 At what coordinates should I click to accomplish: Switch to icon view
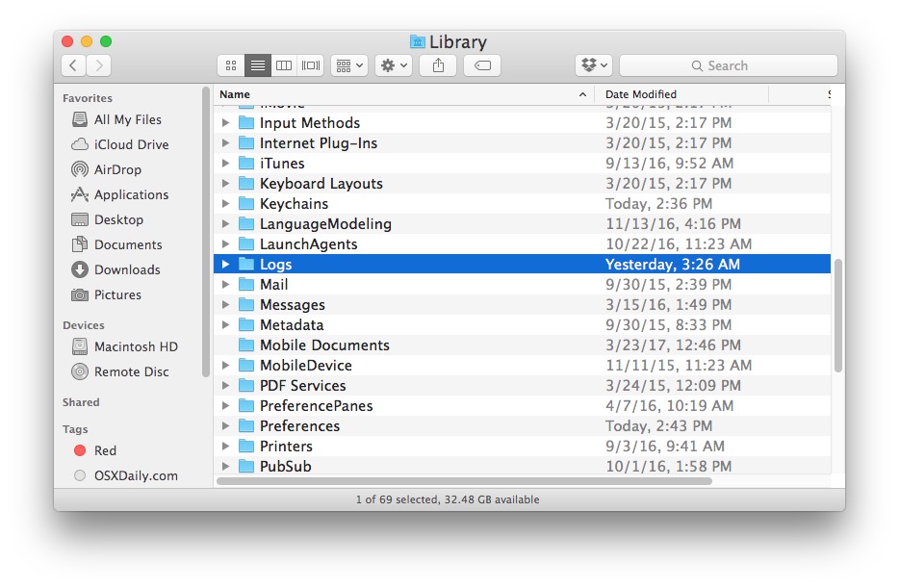pyautogui.click(x=230, y=65)
